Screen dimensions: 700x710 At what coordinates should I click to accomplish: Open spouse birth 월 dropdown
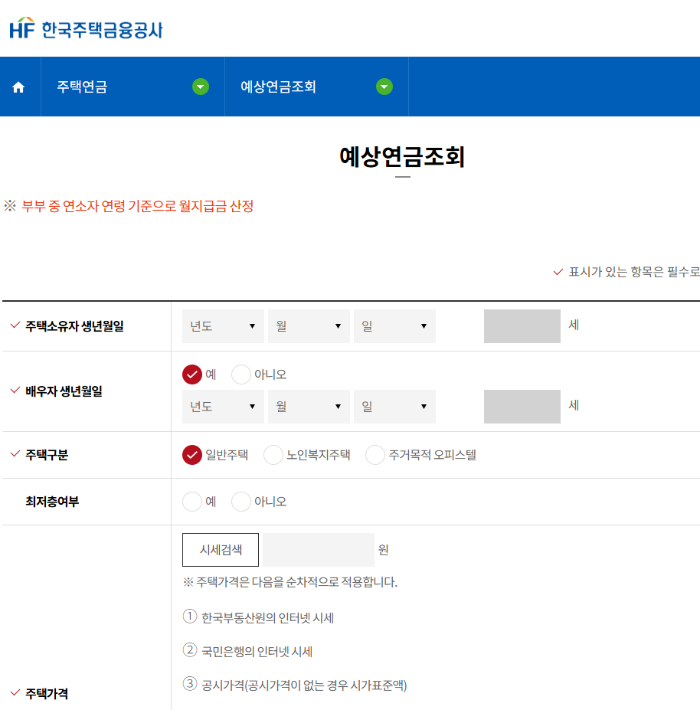[x=309, y=407]
